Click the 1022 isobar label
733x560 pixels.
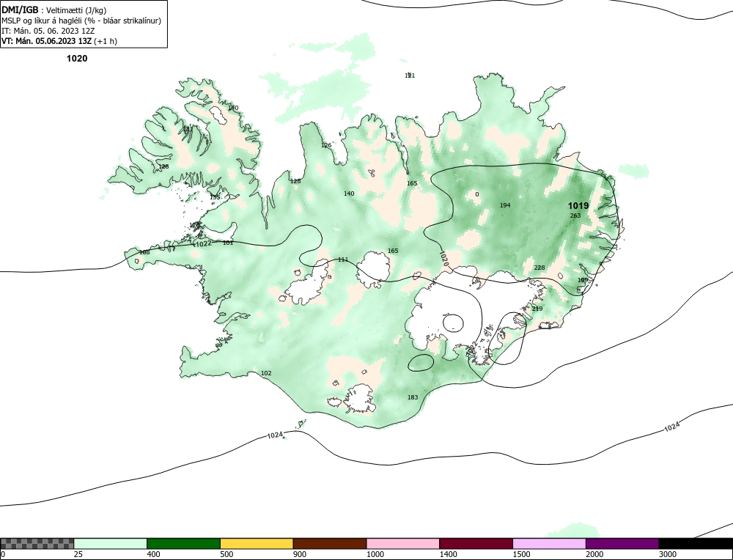point(203,243)
